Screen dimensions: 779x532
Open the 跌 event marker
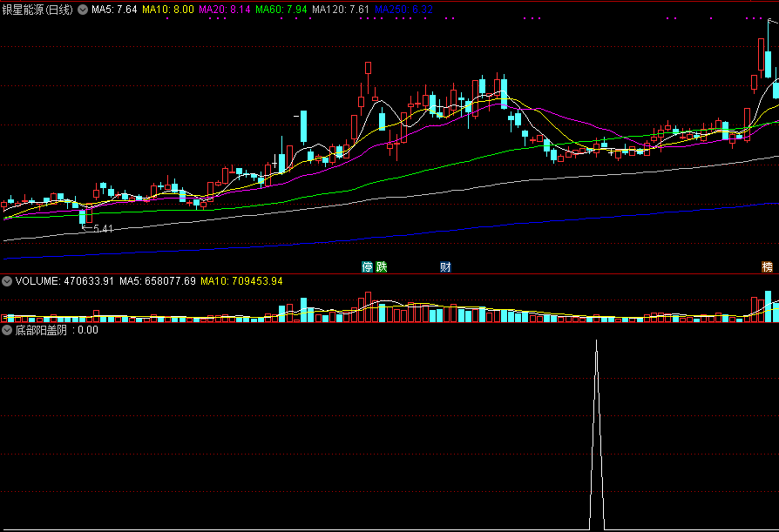[x=381, y=267]
